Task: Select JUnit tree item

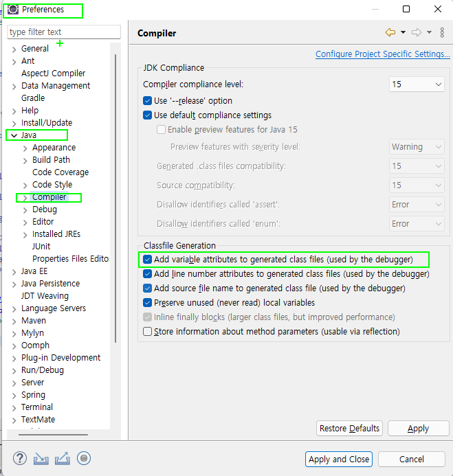Action: 41,246
